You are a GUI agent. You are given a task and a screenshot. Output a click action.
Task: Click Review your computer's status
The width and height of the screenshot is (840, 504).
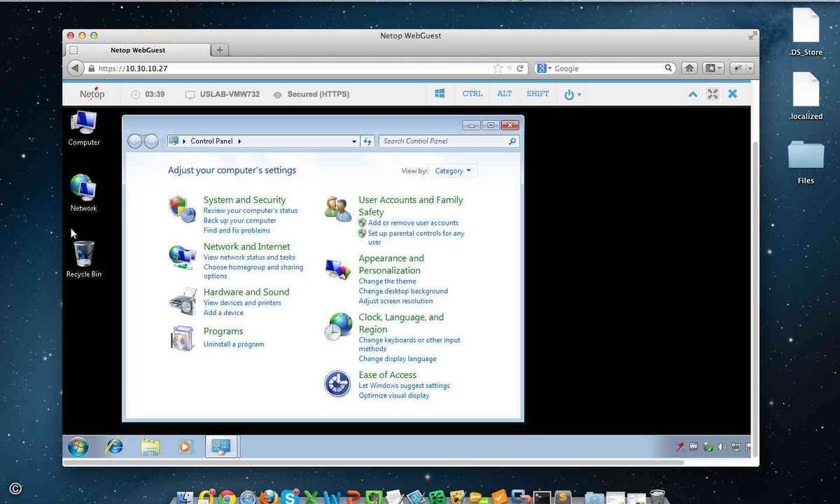click(x=251, y=211)
